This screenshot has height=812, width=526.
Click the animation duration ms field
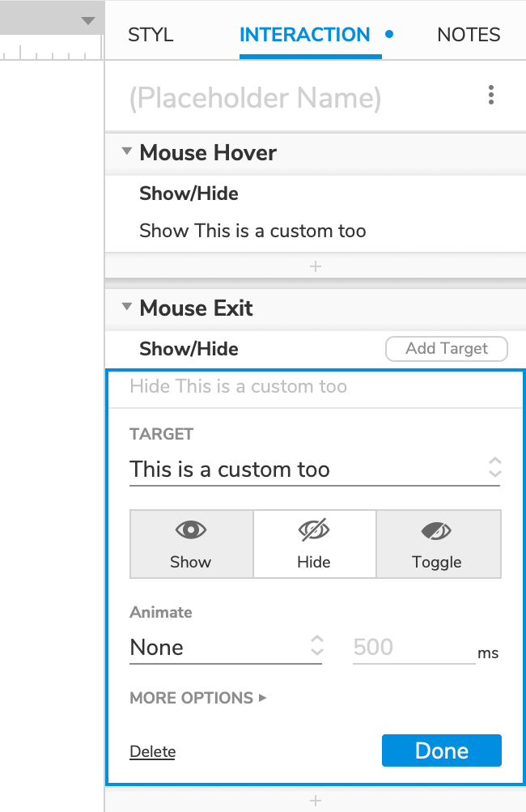point(413,647)
